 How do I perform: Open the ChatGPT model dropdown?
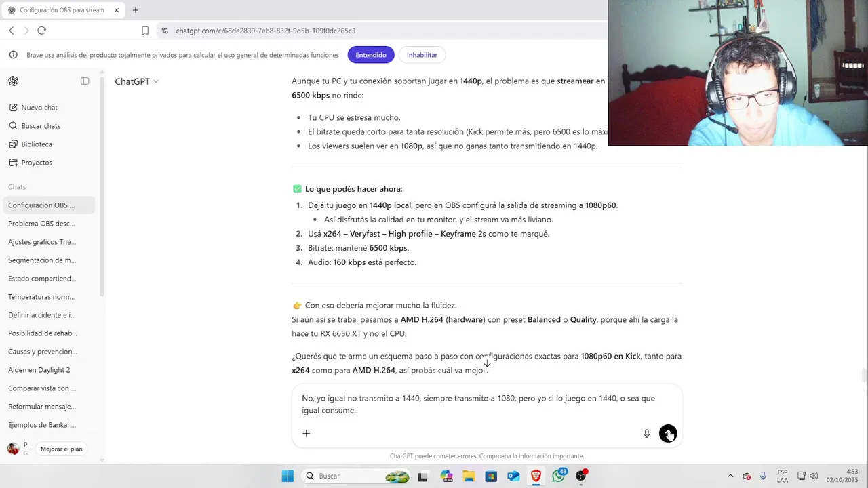coord(137,81)
